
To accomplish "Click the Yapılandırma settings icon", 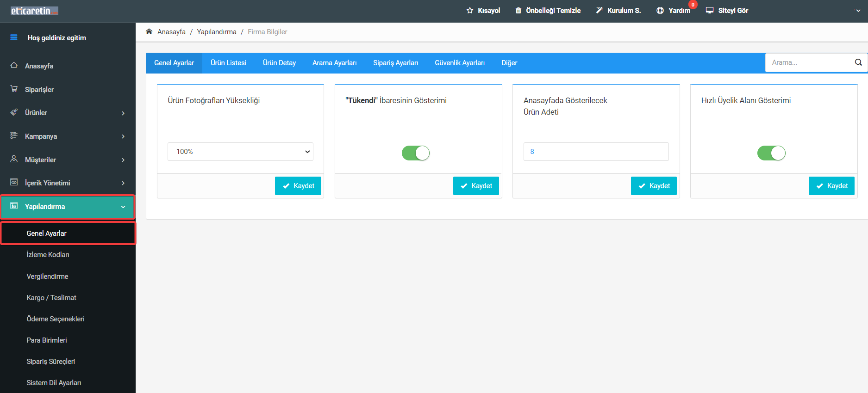I will pos(14,206).
